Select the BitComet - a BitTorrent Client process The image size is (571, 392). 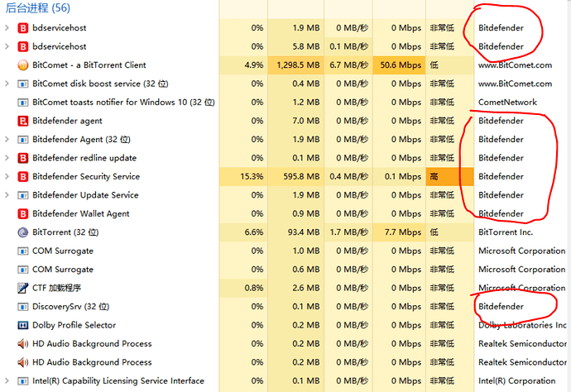pyautogui.click(x=89, y=65)
